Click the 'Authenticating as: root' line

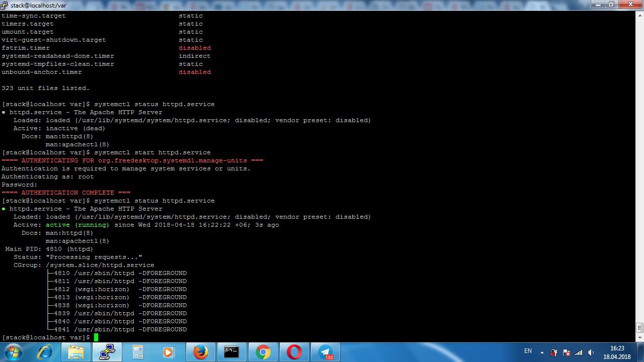tap(48, 176)
